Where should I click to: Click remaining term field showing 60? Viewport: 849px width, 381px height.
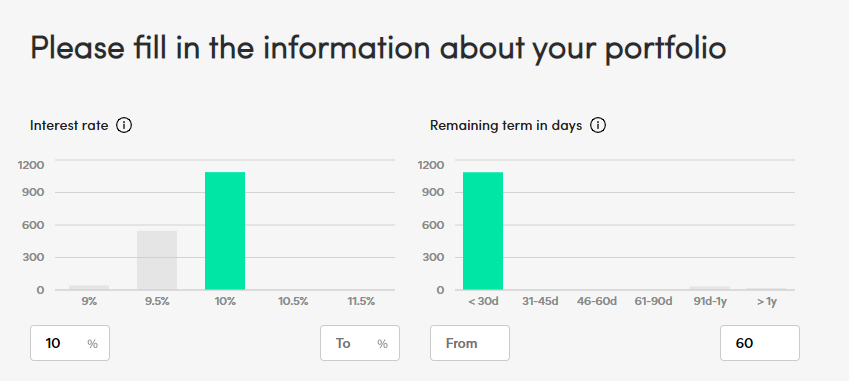tap(760, 343)
